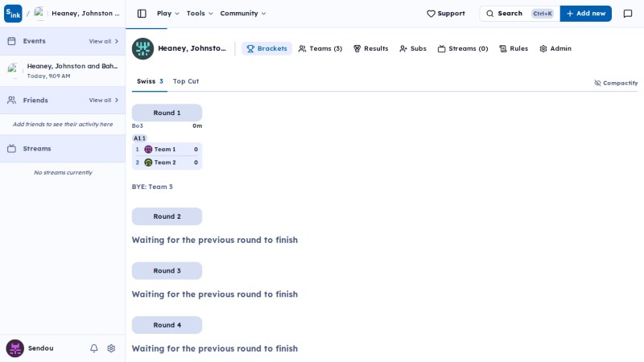Viewport: 644px width, 362px height.
Task: Click the tournament thumbnail in breadcrumb
Action: coord(39,13)
